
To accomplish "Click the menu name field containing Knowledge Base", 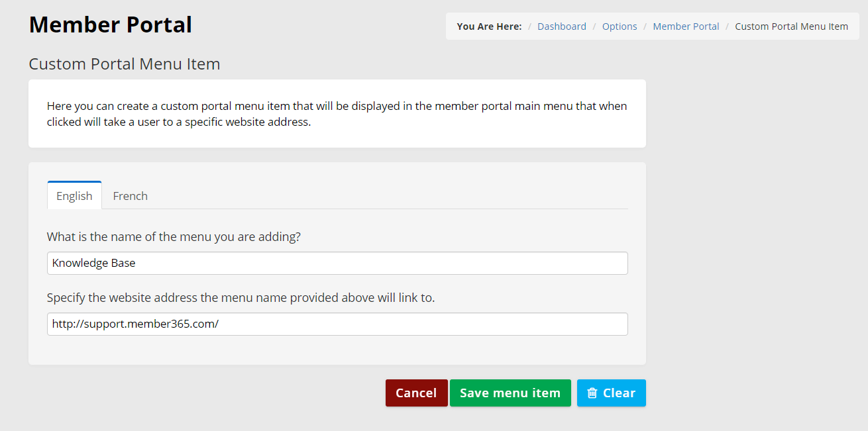I will 337,263.
